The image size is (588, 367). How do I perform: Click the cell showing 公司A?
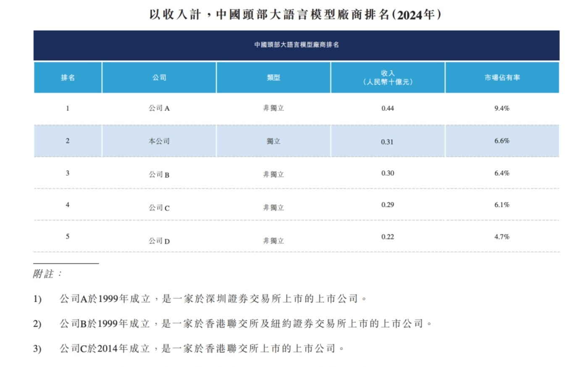pos(159,108)
